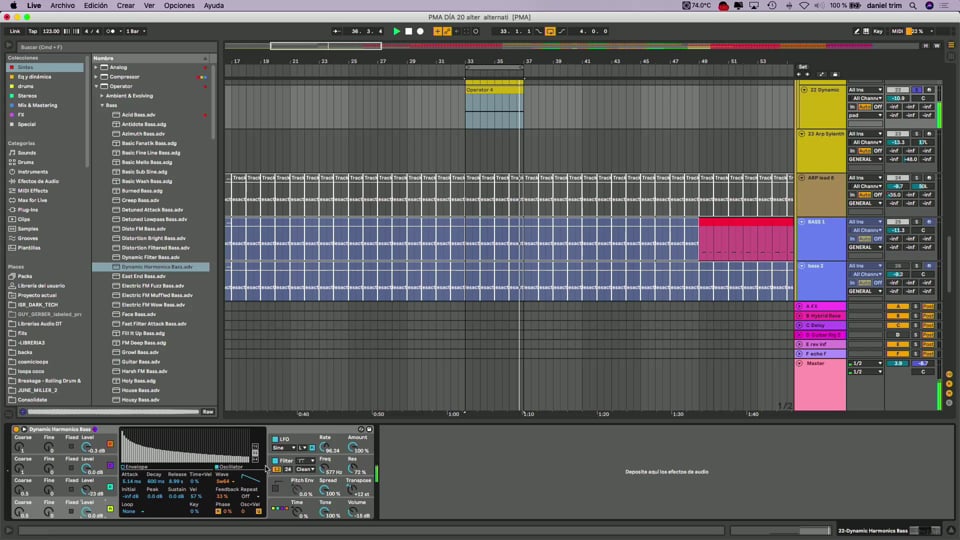Image resolution: width=960 pixels, height=540 pixels.
Task: Open All Ins input menu of 22 Dynamic
Action: 865,90
